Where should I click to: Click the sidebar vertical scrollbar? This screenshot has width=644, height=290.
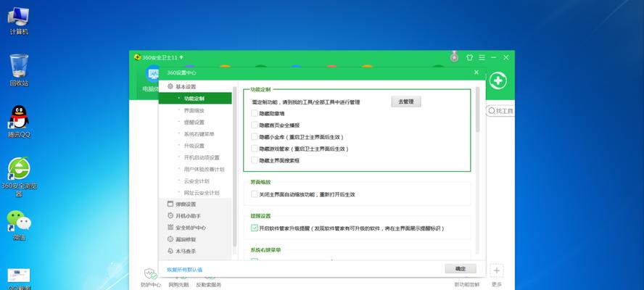pos(234,166)
